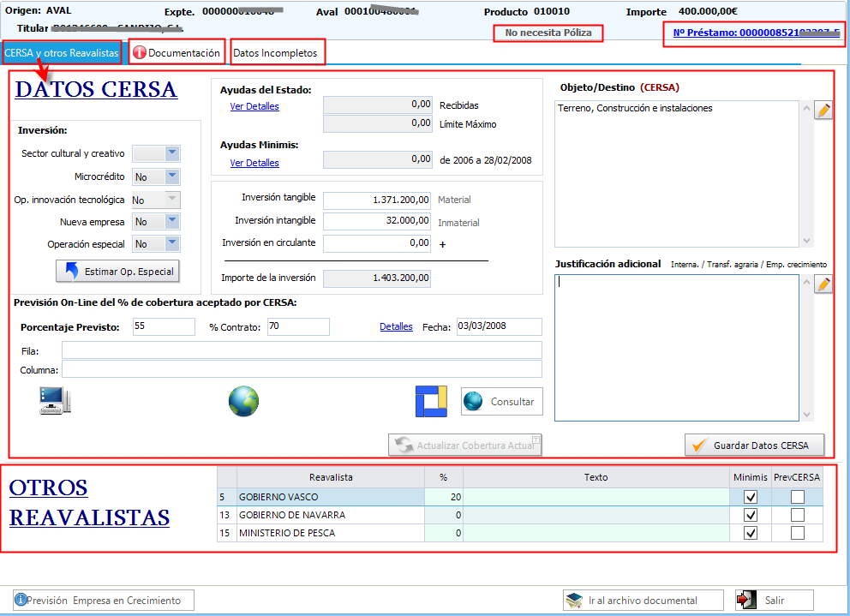
Task: Click the pencil icon beside Objeto/Destino
Action: click(823, 110)
